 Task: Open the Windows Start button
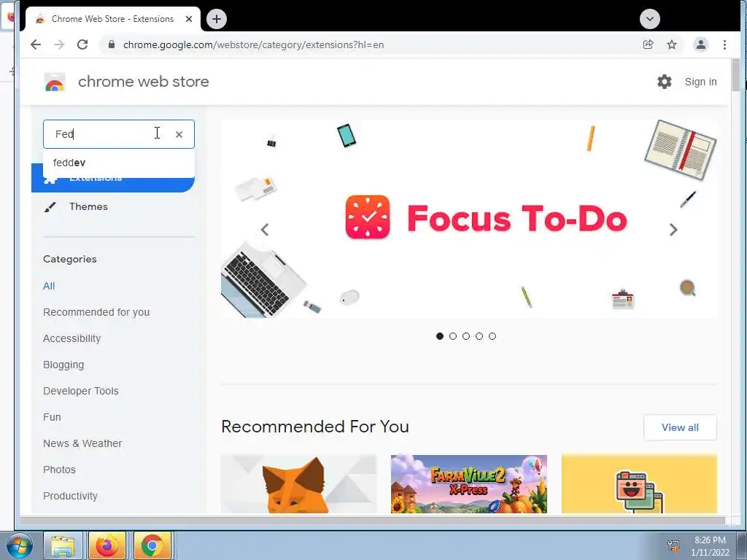tap(18, 545)
